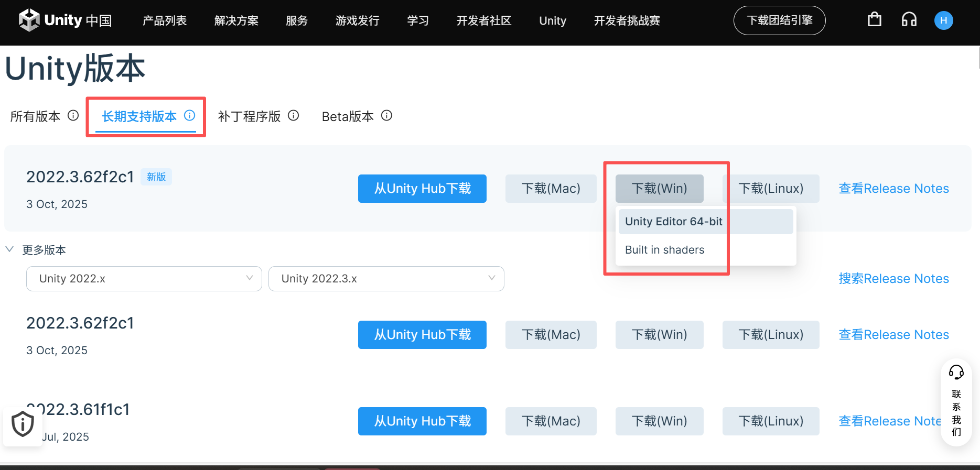Click info icon next to 补丁程序版
This screenshot has height=470, width=980.
(x=294, y=115)
